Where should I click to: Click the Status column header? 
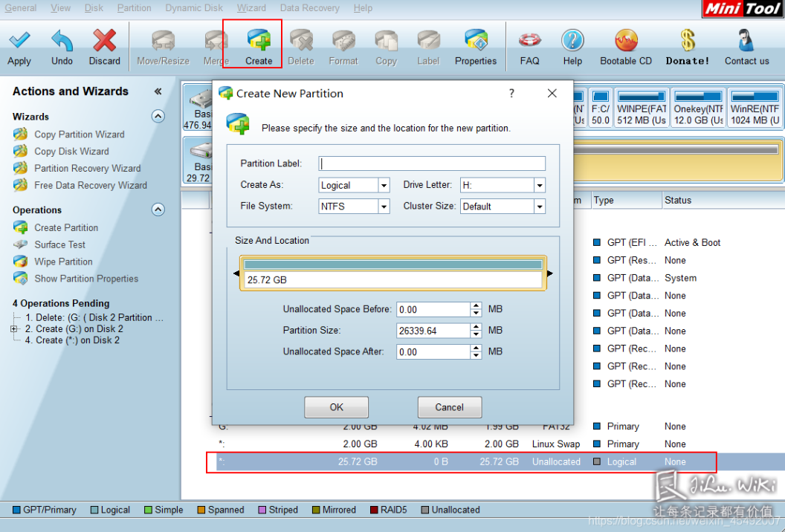(723, 200)
